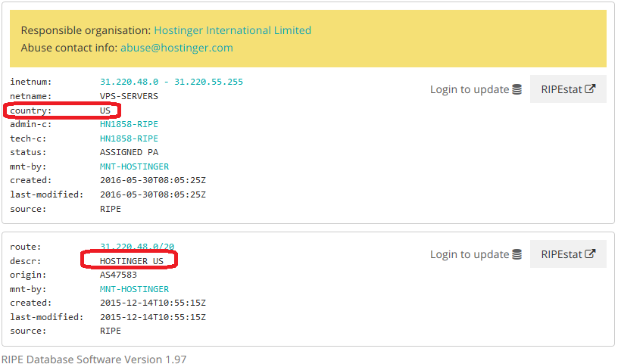This screenshot has height=364, width=621.
Task: Follow MNT-HOSTINGER maintainer link in route record
Action: click(x=134, y=289)
